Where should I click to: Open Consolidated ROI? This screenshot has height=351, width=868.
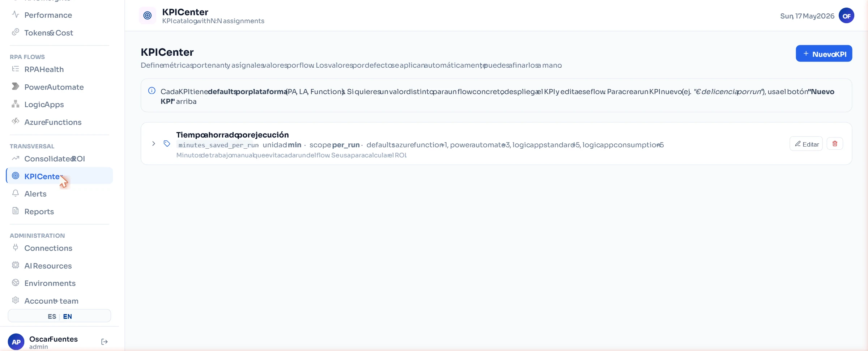tap(59, 159)
